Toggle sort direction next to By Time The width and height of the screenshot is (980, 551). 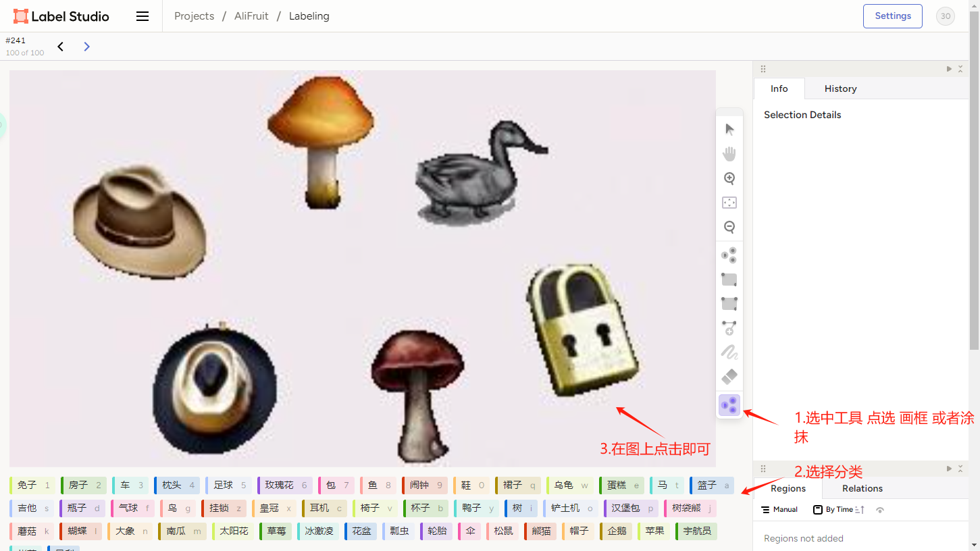point(860,510)
